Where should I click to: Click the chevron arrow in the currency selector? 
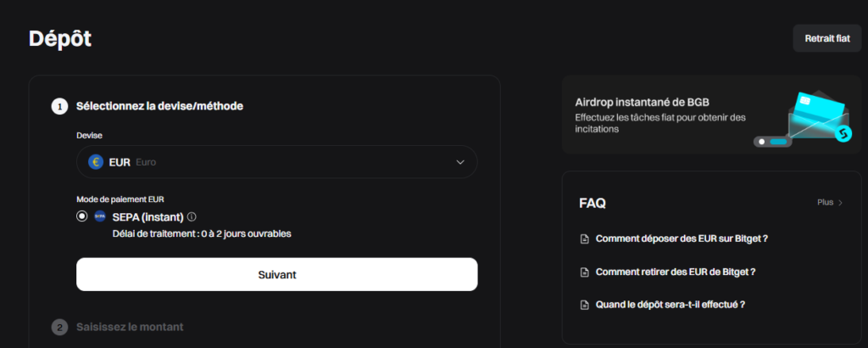[460, 161]
